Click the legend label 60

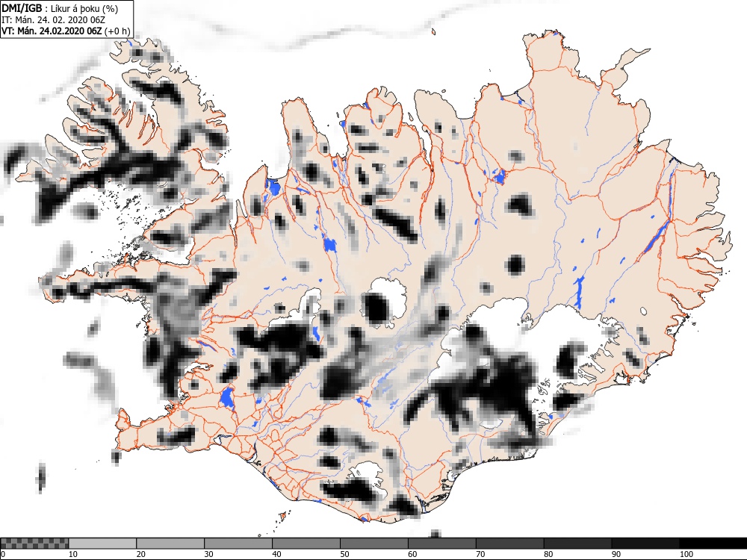[x=412, y=554]
